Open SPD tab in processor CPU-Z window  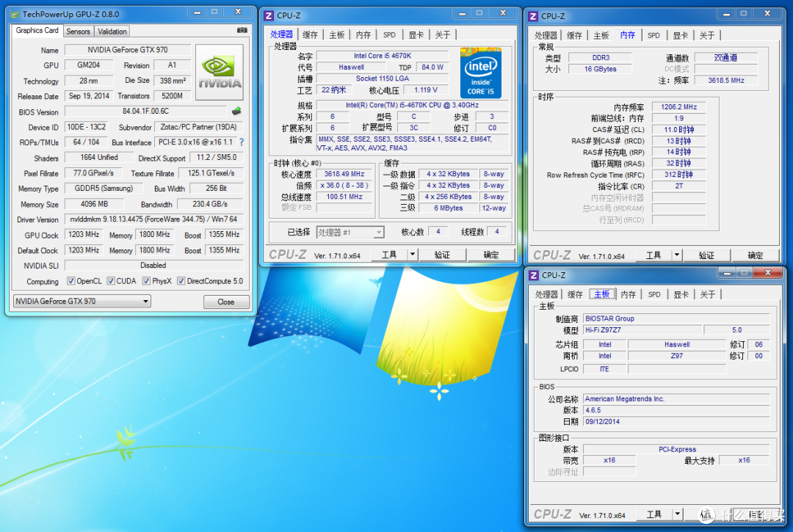pyautogui.click(x=389, y=35)
